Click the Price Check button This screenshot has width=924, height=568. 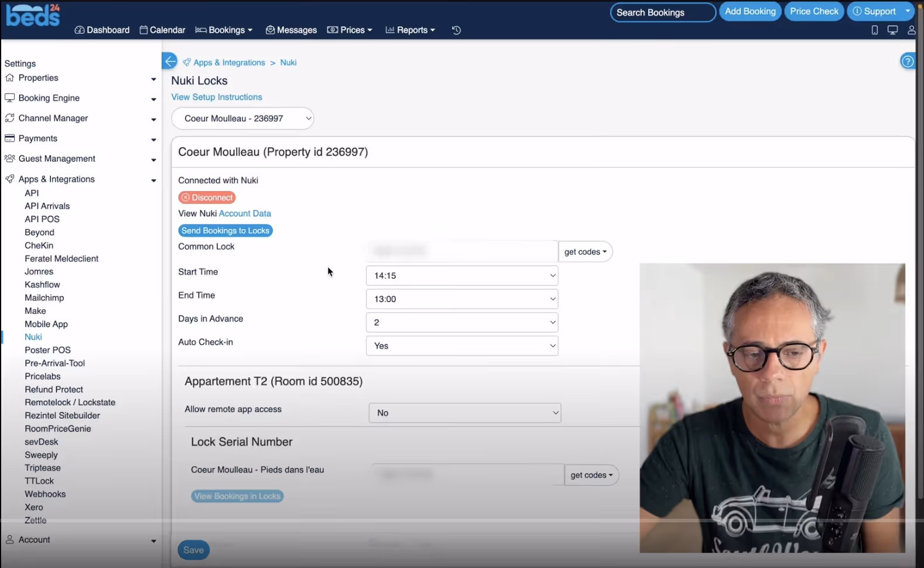coord(814,12)
